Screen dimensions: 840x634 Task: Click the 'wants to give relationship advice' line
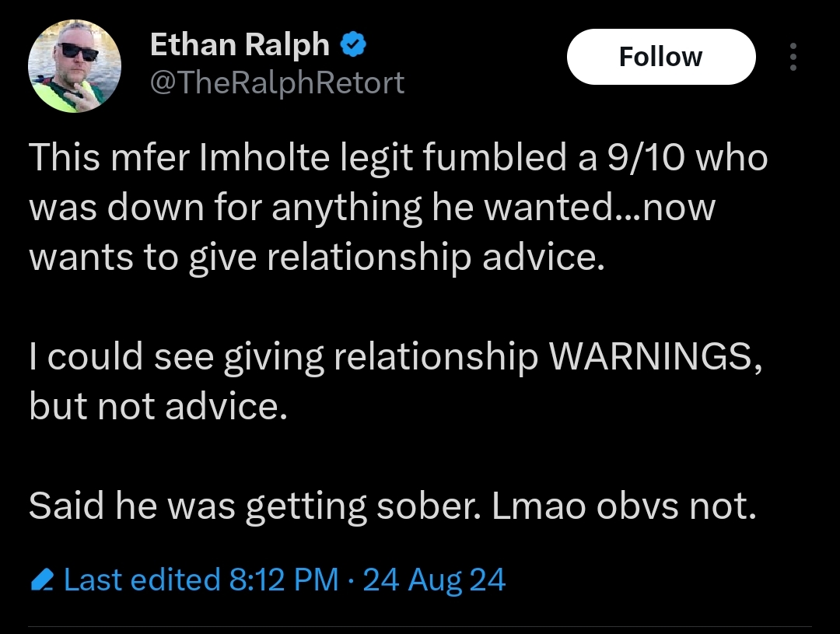(317, 257)
